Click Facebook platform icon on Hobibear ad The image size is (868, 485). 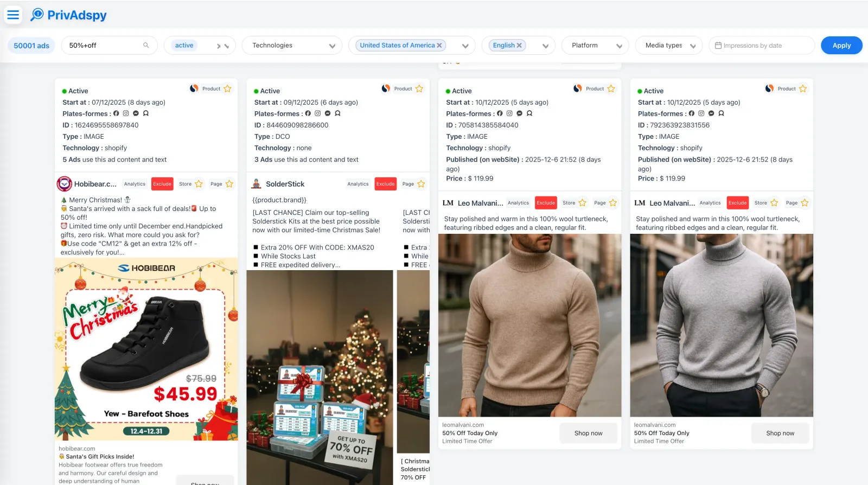coord(116,113)
